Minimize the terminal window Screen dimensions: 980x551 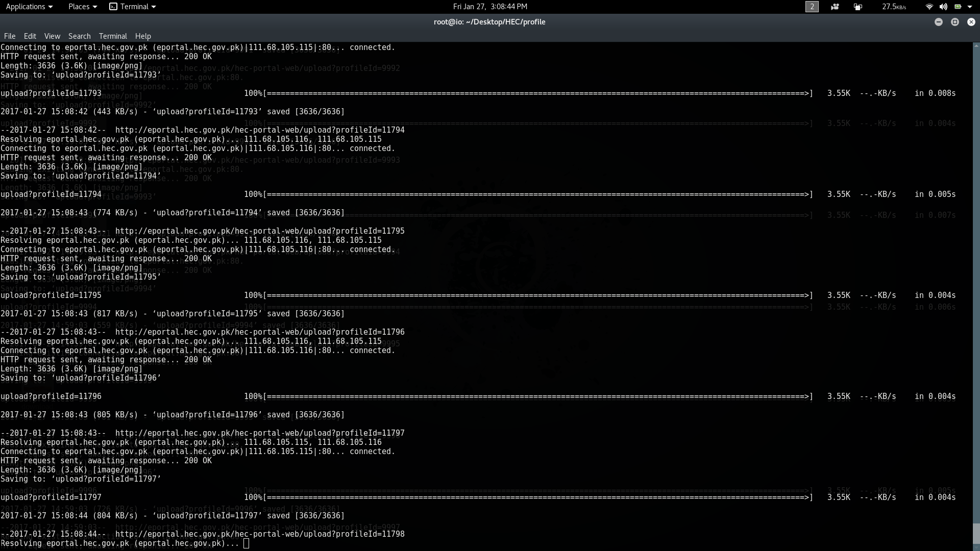(x=939, y=22)
